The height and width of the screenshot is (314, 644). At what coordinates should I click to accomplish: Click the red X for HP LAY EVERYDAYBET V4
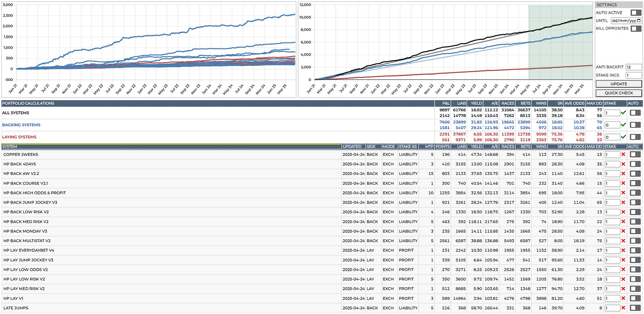[x=623, y=250]
